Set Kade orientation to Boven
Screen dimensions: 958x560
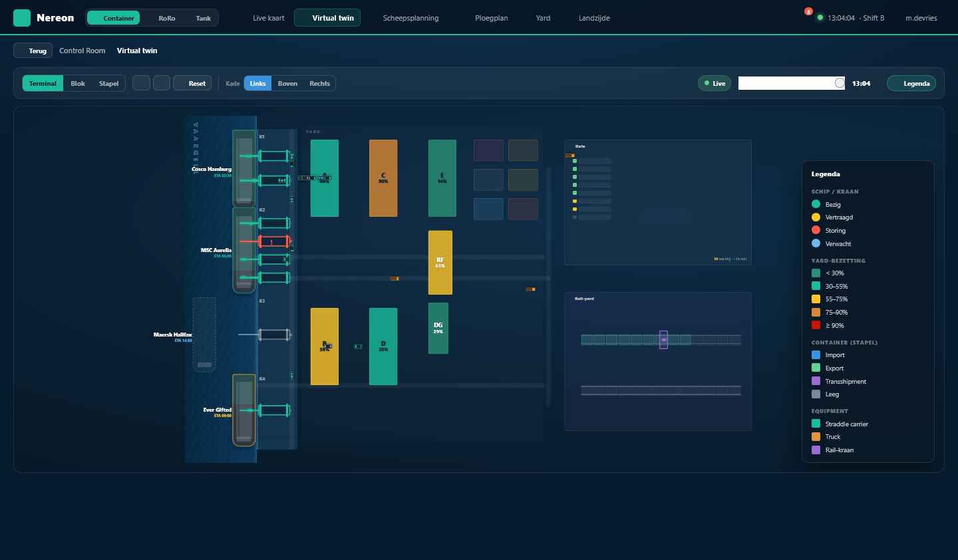pyautogui.click(x=287, y=83)
